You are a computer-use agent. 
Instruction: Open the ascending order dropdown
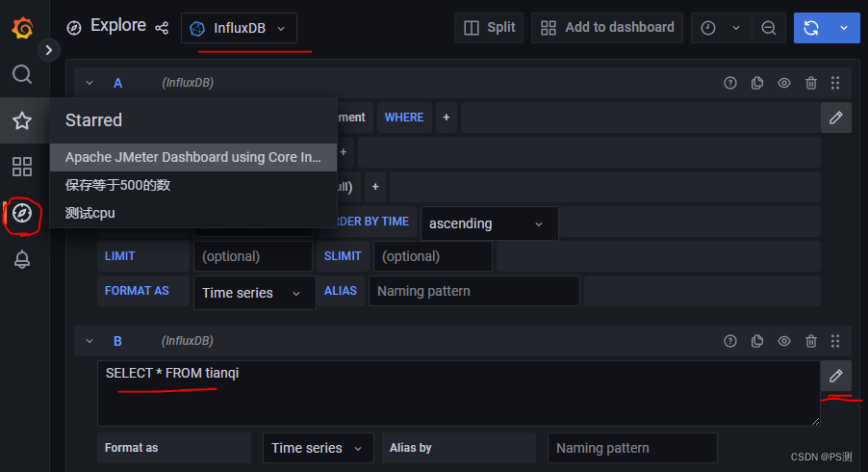(x=490, y=223)
